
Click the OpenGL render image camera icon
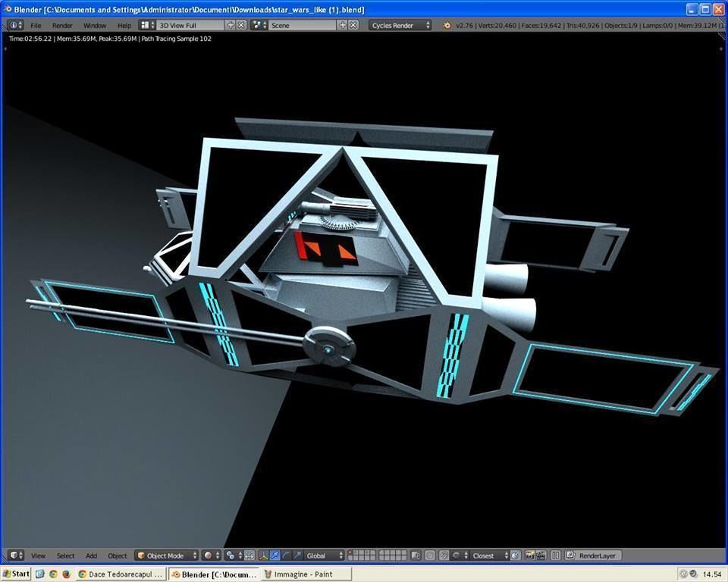coord(529,555)
